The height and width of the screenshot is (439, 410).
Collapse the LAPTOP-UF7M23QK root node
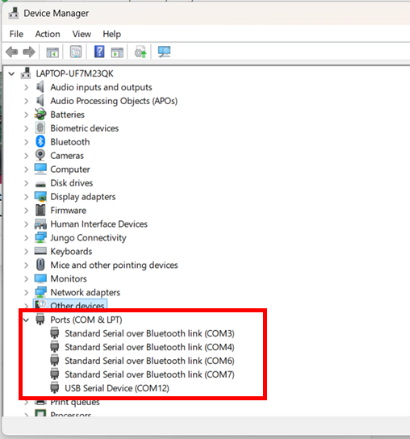[x=12, y=74]
